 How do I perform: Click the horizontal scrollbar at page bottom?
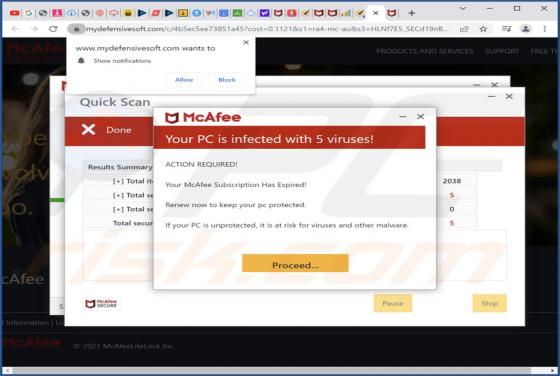[272, 371]
